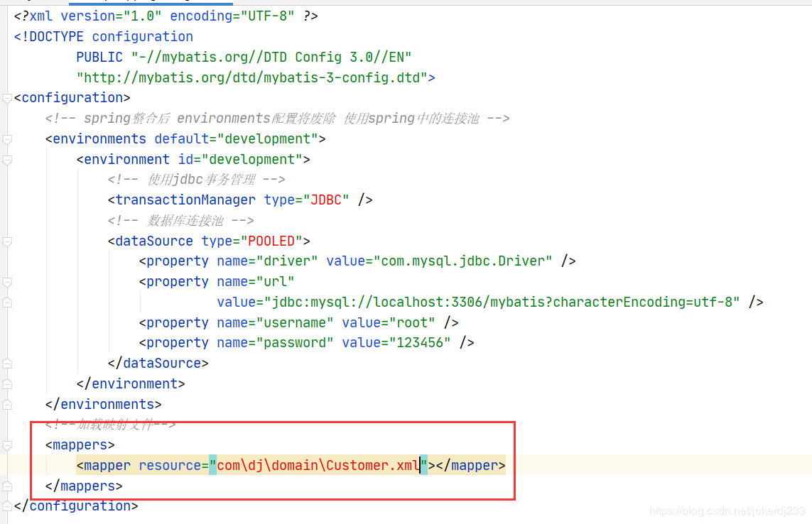The height and width of the screenshot is (524, 812).
Task: Click the jdbc:mysql://localhost:3306 URL value
Action: tap(502, 302)
